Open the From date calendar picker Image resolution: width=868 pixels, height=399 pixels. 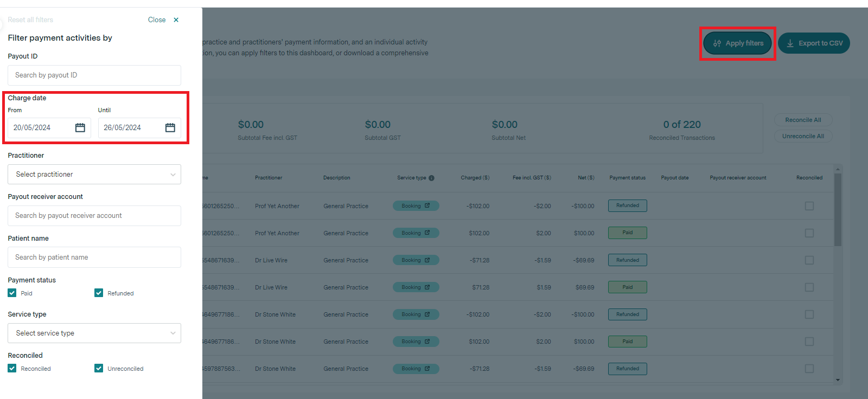80,128
